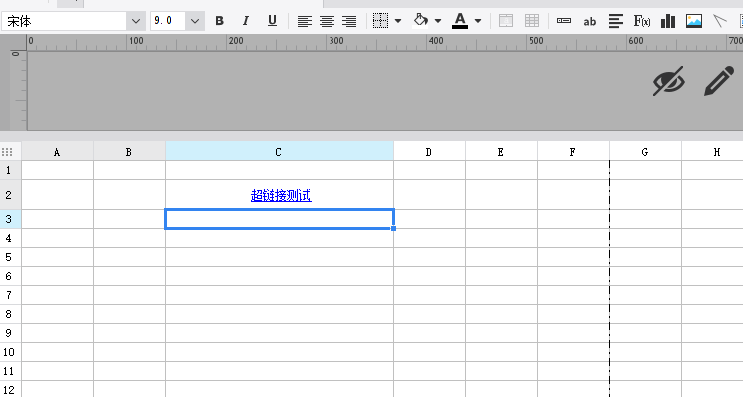Insert a rich text element
Screen dimensions: 743x397
[x=616, y=21]
